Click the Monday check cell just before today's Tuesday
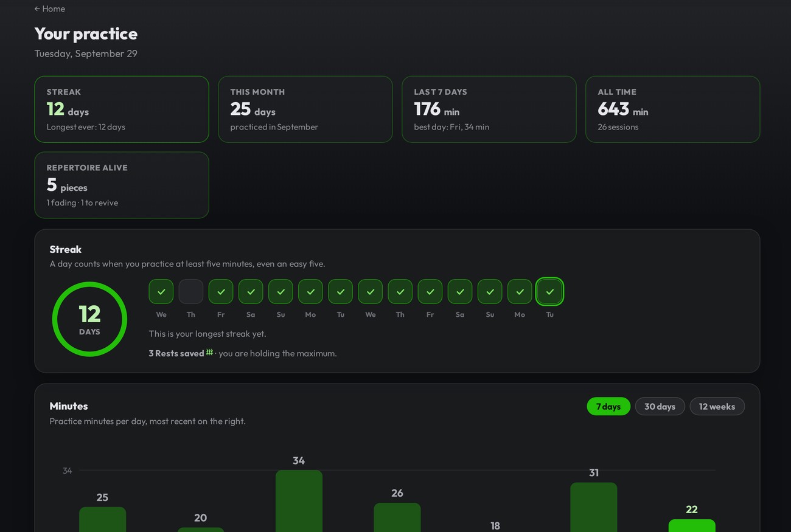Screen dimensions: 791x532 pyautogui.click(x=520, y=292)
